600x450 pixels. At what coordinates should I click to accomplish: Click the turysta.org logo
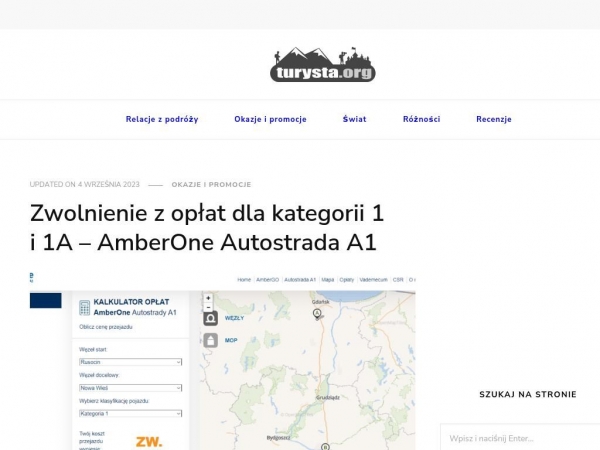coord(323,64)
